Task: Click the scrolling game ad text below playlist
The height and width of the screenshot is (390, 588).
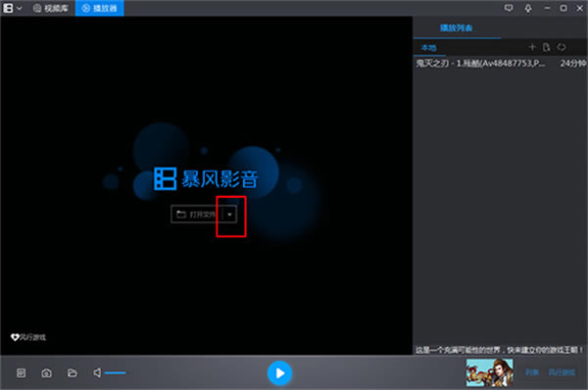Action: point(500,350)
